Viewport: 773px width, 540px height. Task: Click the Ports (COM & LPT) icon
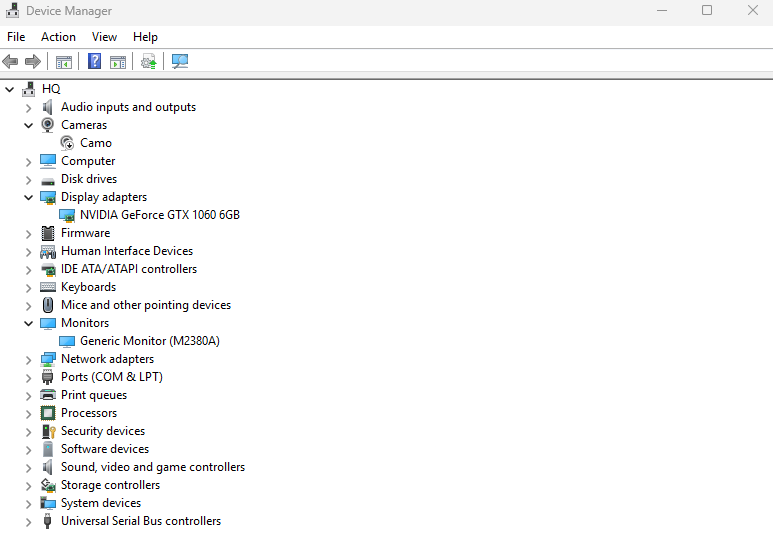click(48, 377)
